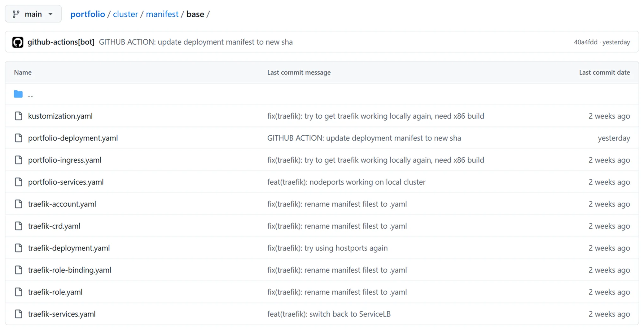Click the blue folder icon in the file list
The image size is (644, 330).
(18, 94)
